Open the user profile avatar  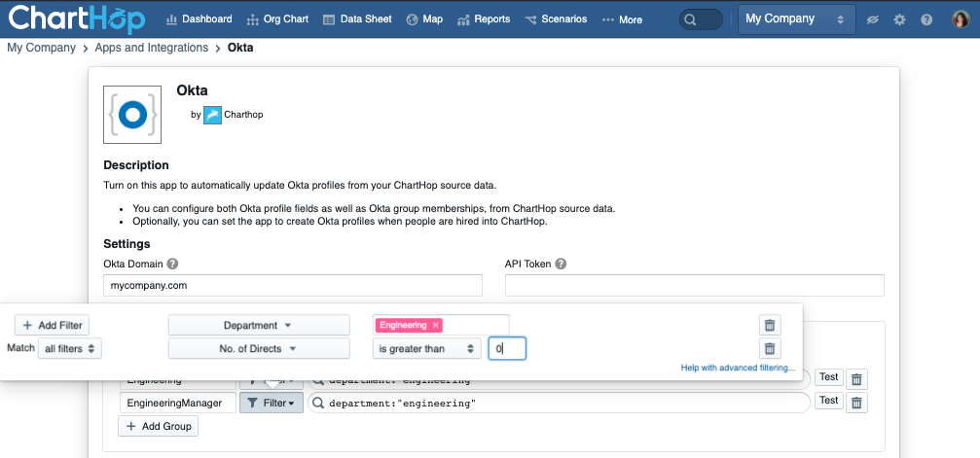(961, 19)
